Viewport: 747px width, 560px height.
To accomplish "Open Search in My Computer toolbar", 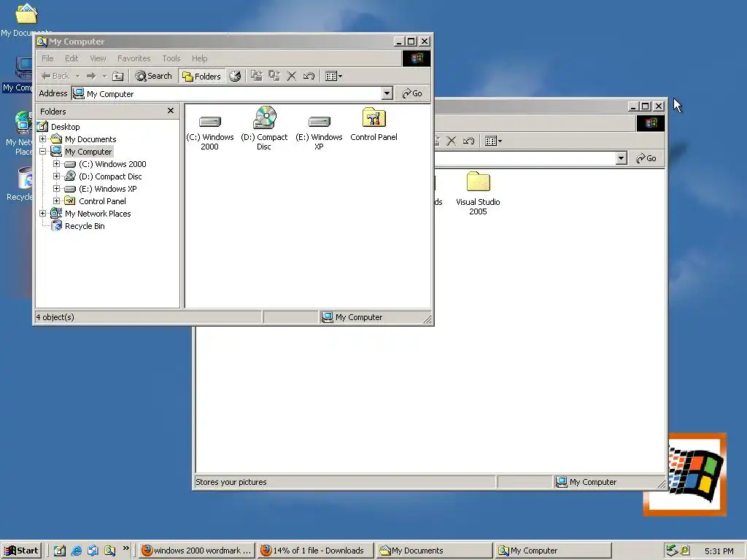I will coord(153,76).
